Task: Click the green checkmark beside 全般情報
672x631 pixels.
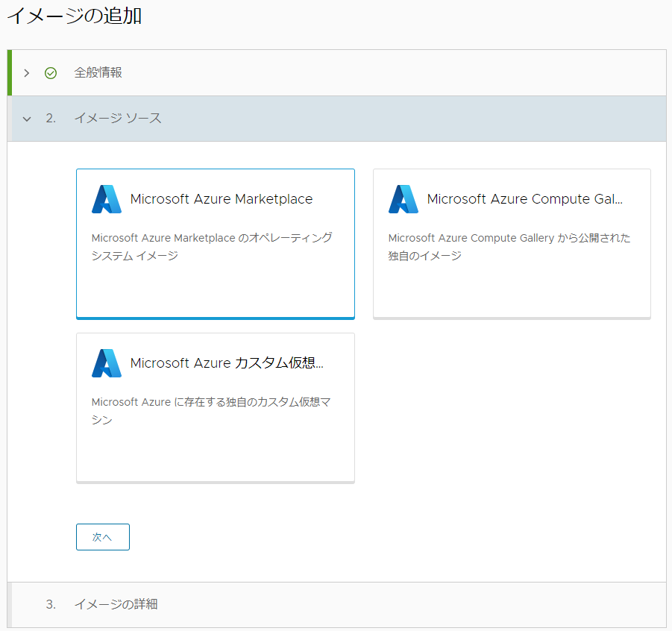Action: (x=51, y=73)
